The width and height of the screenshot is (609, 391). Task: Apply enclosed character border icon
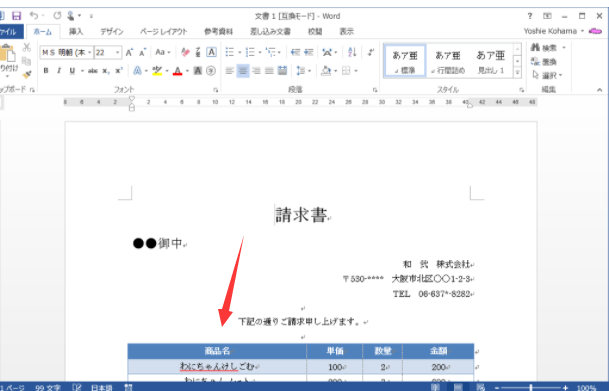(x=211, y=52)
